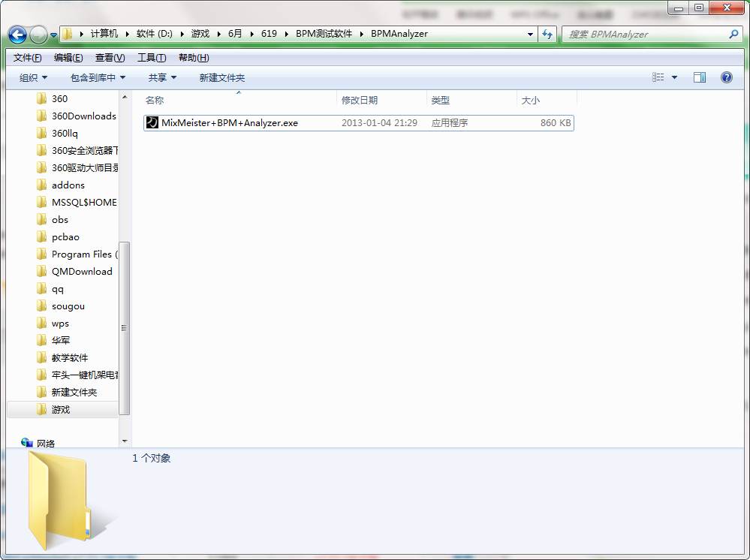Viewport: 750px width, 560px height.
Task: Click 6月 in the address breadcrumb
Action: (235, 34)
